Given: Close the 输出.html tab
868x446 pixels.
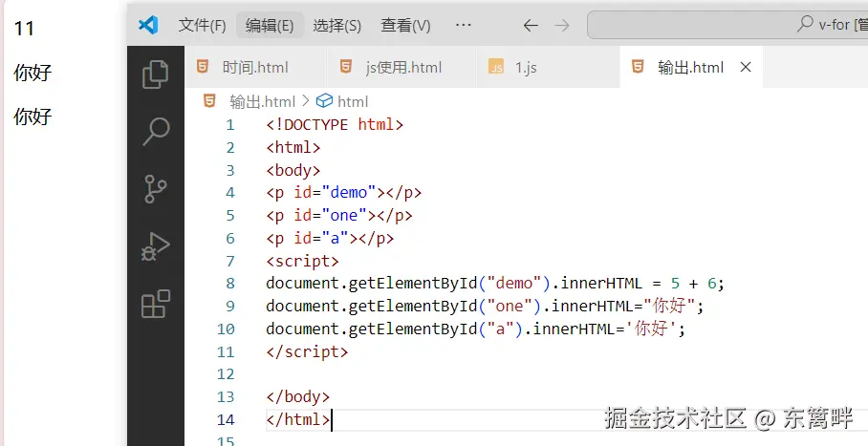Looking at the screenshot, I should (746, 68).
